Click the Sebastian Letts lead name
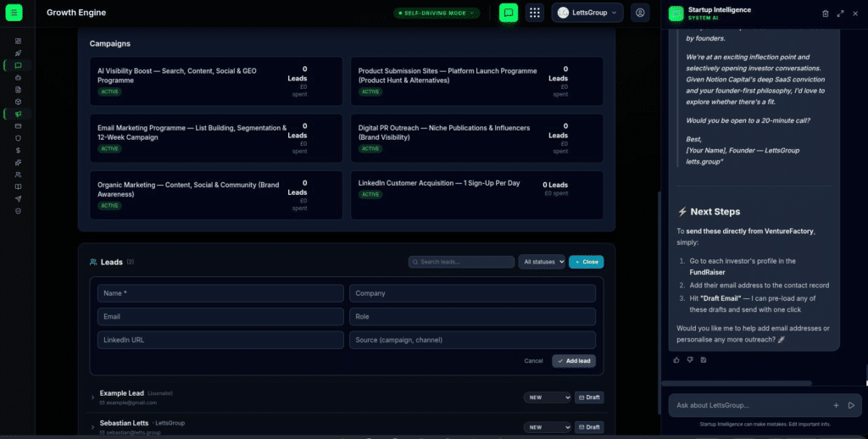The height and width of the screenshot is (439, 868). [x=124, y=423]
